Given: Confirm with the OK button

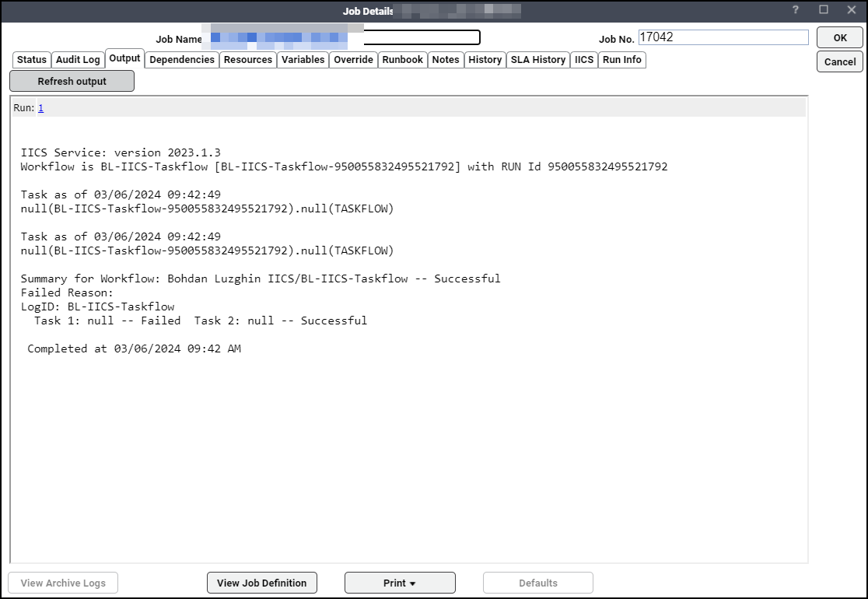Looking at the screenshot, I should tap(840, 37).
